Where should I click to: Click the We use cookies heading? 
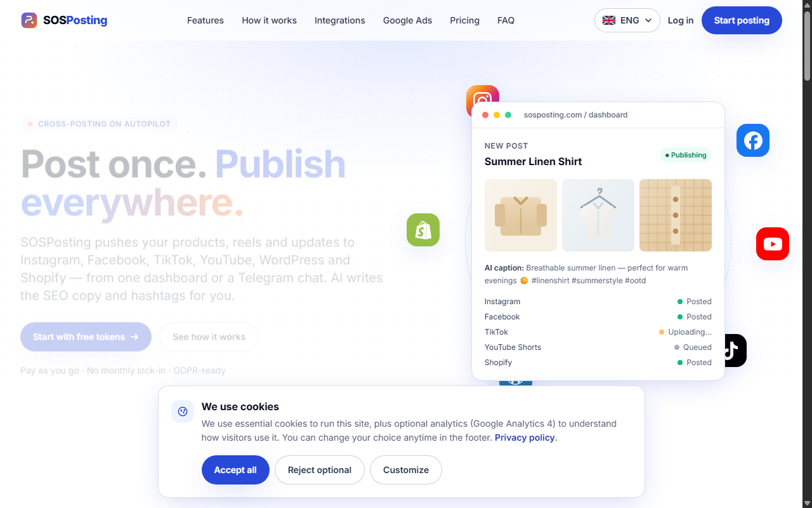240,406
